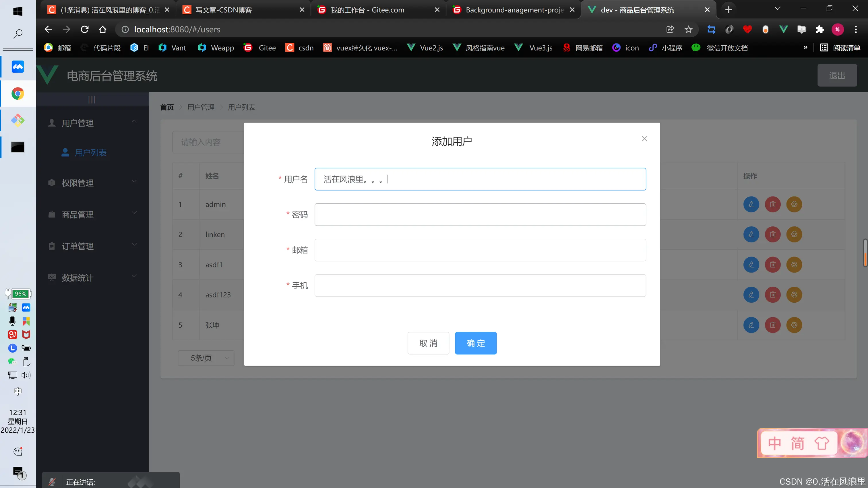Click the blue edit icon in admin row

[751, 205]
